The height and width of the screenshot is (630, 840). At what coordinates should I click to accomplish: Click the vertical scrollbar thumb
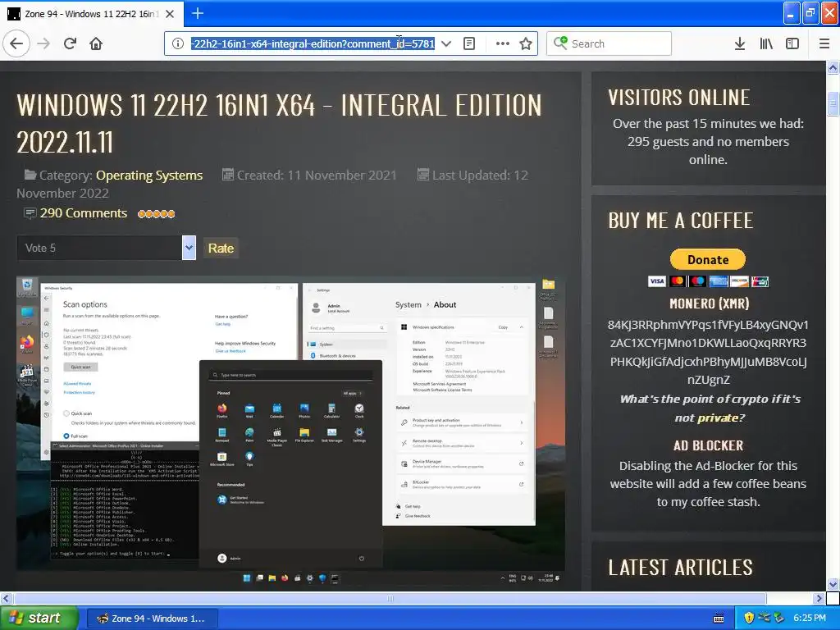pos(833,104)
